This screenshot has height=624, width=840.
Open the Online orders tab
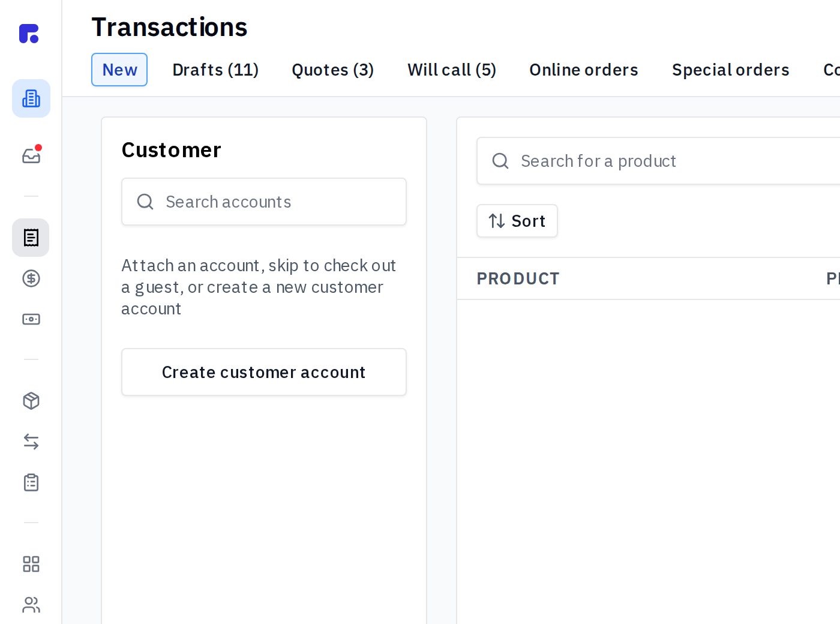[x=584, y=70]
